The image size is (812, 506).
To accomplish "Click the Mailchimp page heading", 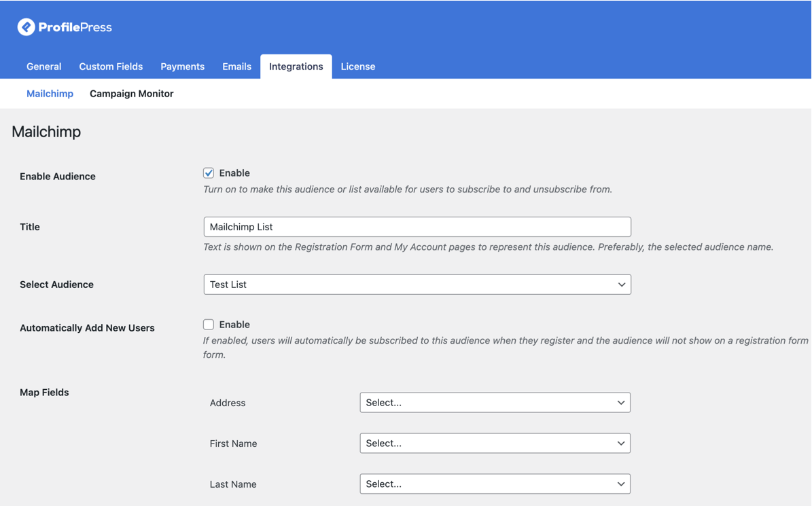I will click(x=46, y=131).
